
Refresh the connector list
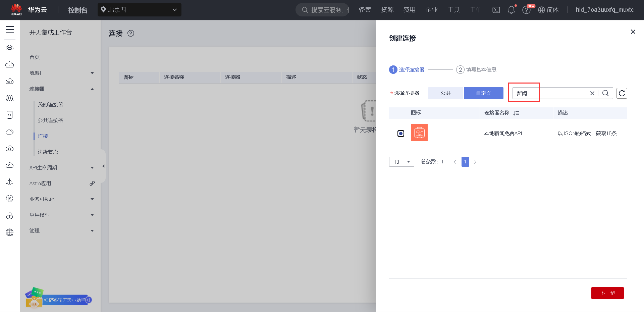click(622, 93)
